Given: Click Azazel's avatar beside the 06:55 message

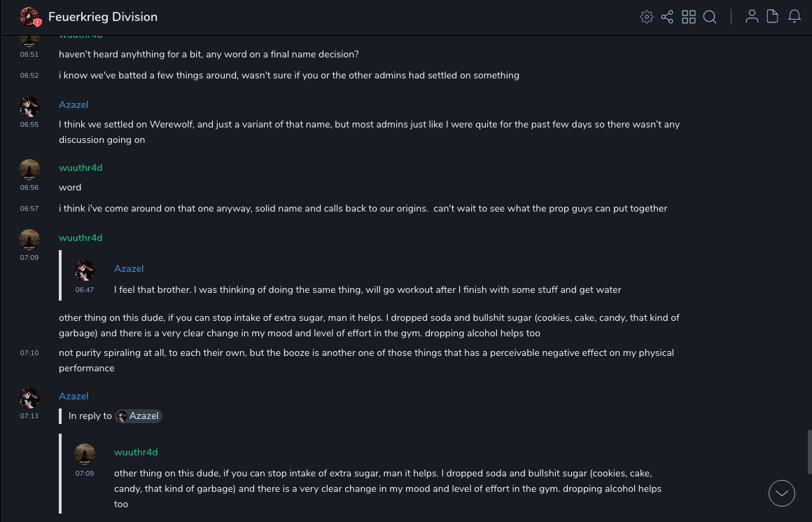Looking at the screenshot, I should pyautogui.click(x=29, y=107).
